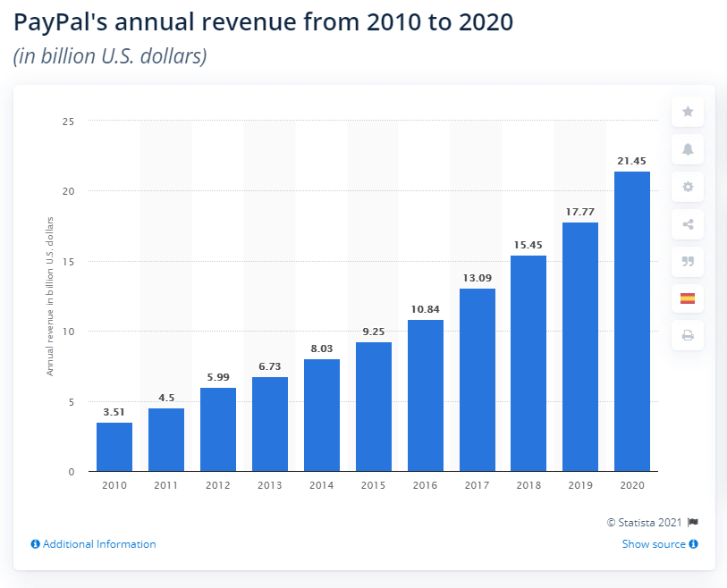Click the value label 6.73
Viewport: 727px width, 588px height.
click(x=270, y=366)
